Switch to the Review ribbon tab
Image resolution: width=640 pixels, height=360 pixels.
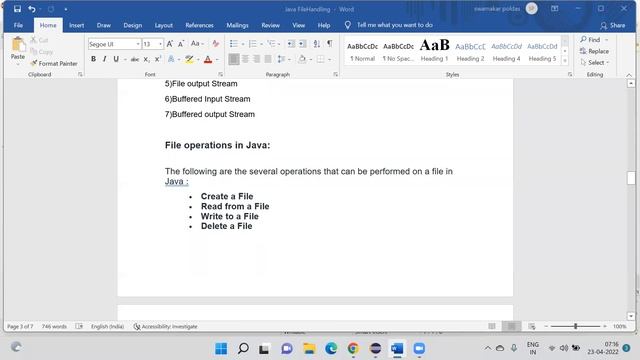pyautogui.click(x=270, y=25)
